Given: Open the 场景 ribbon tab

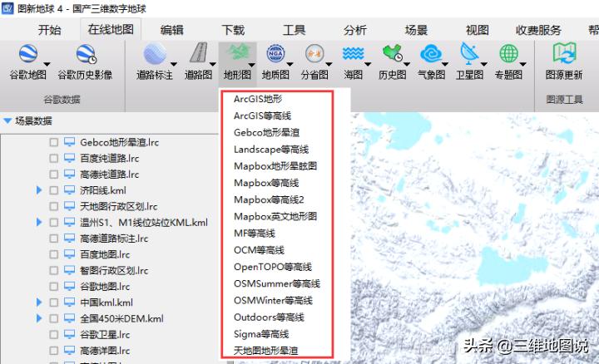Looking at the screenshot, I should 417,30.
